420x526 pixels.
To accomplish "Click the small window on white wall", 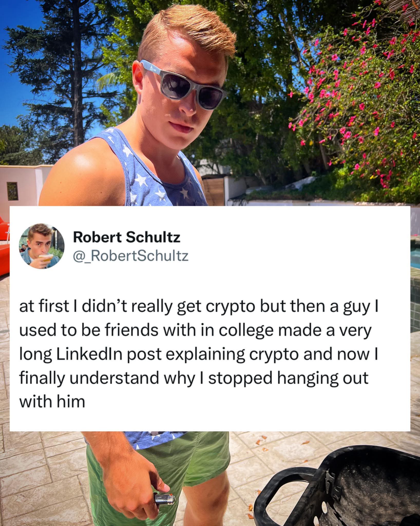I will click(12, 191).
